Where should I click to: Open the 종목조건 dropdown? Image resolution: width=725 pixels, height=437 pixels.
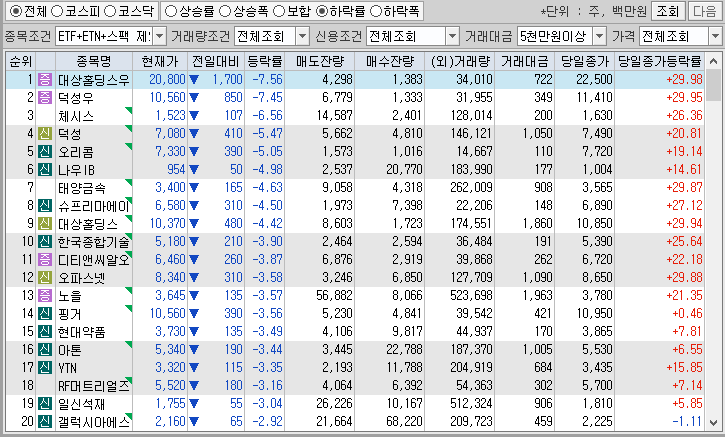159,36
